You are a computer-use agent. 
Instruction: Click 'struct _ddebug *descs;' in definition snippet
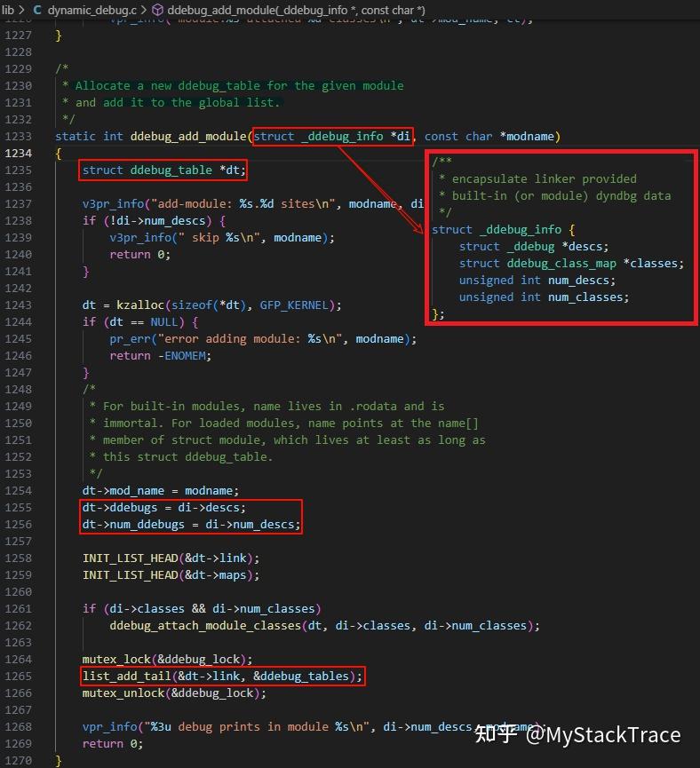click(x=534, y=246)
